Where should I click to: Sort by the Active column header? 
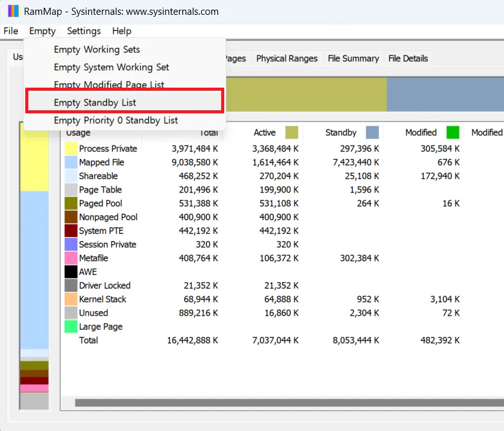click(x=264, y=133)
